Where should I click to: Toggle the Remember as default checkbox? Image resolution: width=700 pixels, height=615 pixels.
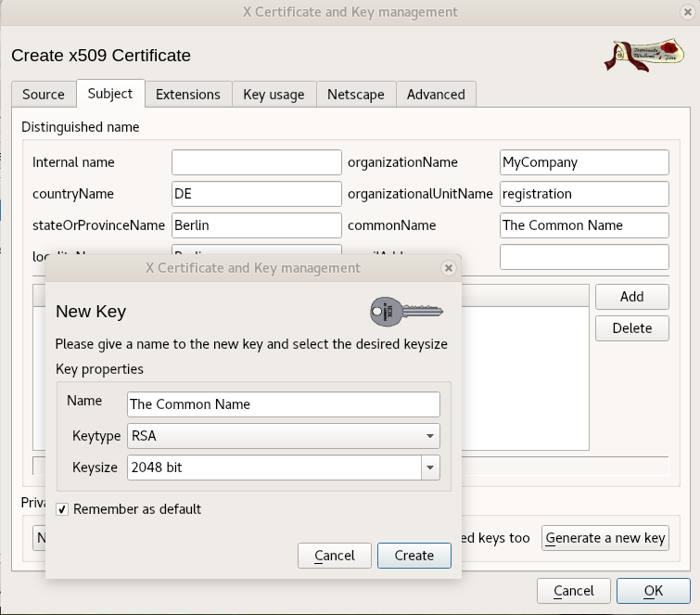(62, 509)
